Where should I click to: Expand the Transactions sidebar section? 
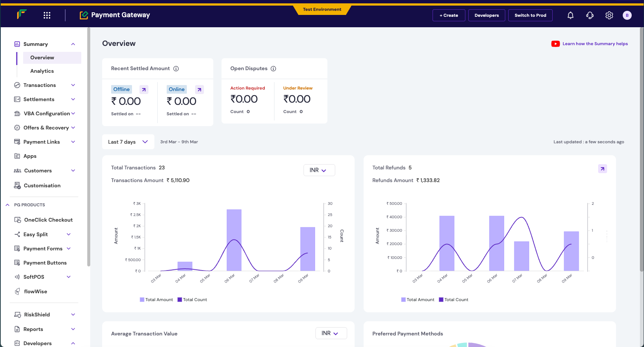coord(73,85)
